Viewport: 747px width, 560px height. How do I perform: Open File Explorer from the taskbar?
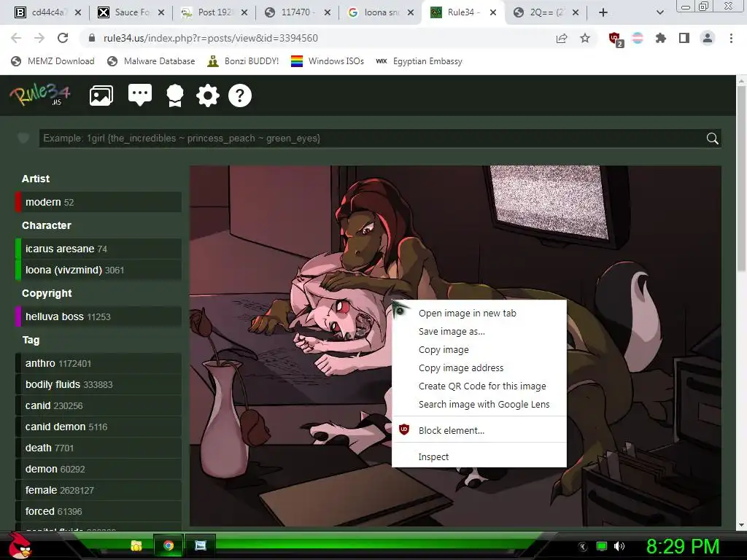pyautogui.click(x=136, y=545)
